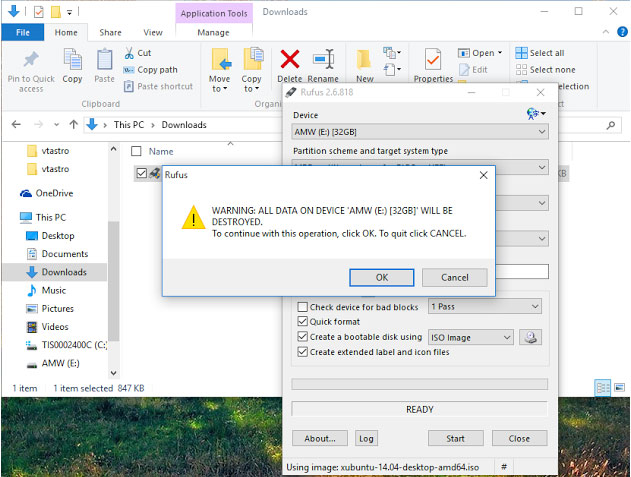The height and width of the screenshot is (477, 631).
Task: Toggle the Name column select-all checkbox
Action: coord(136,151)
